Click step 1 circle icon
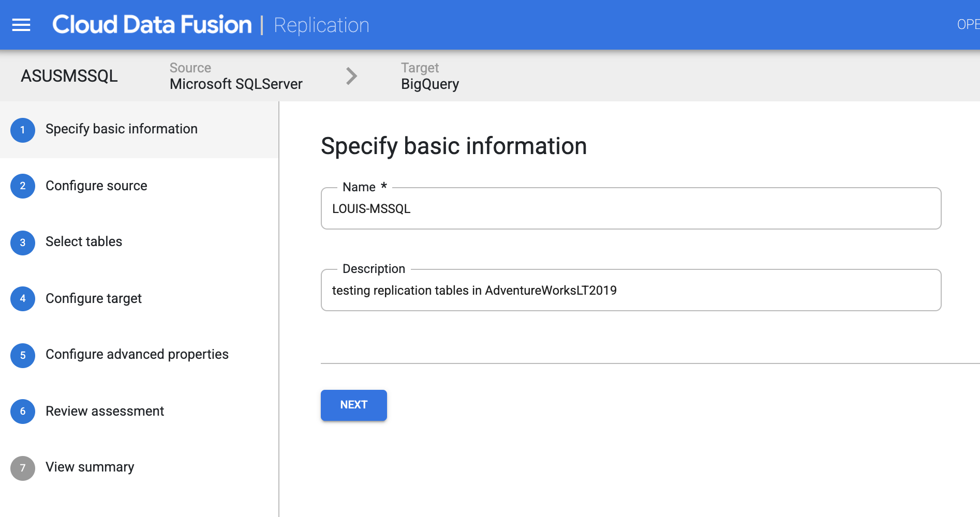The height and width of the screenshot is (517, 980). click(x=23, y=130)
